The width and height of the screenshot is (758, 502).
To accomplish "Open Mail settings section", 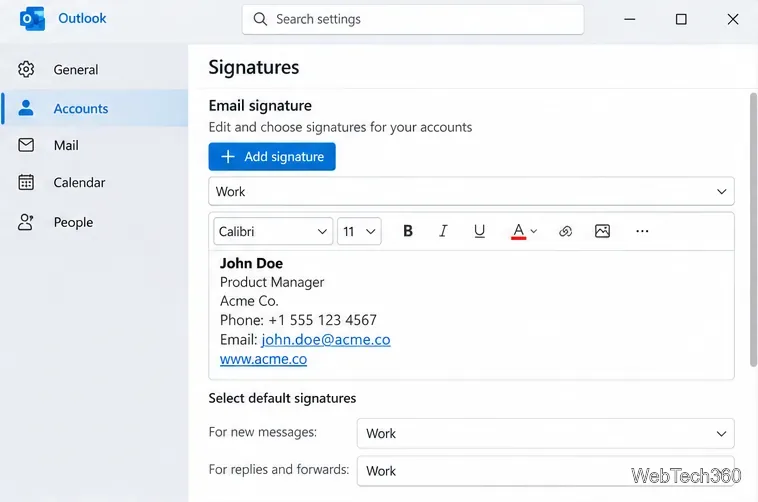I will tap(95, 145).
